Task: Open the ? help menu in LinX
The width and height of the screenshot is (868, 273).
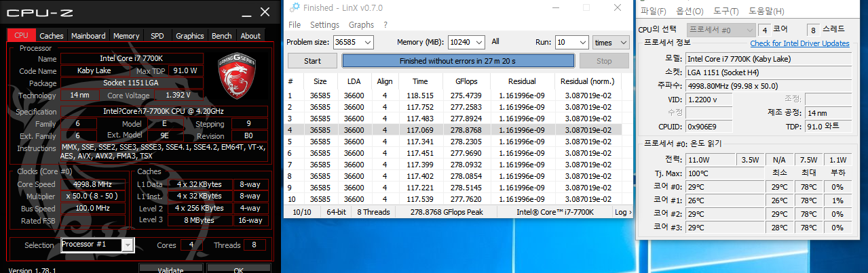Action: [x=385, y=24]
